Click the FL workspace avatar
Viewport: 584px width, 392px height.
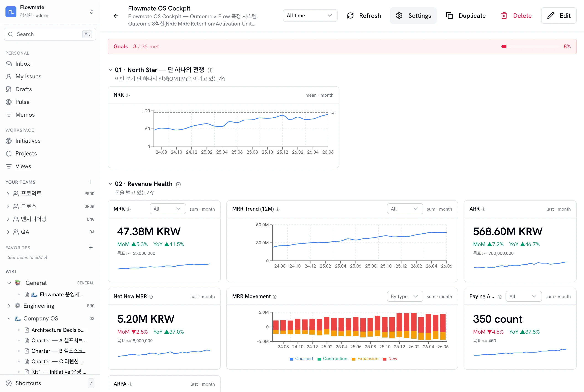click(11, 12)
